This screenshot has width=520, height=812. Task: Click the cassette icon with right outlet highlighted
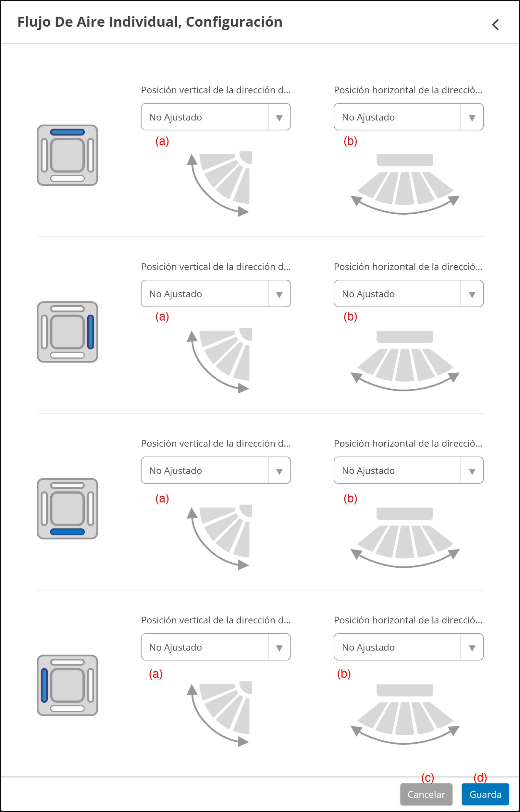pyautogui.click(x=68, y=332)
